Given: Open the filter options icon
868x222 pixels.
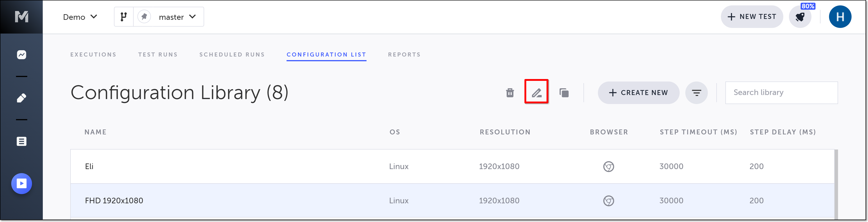Looking at the screenshot, I should click(x=696, y=93).
